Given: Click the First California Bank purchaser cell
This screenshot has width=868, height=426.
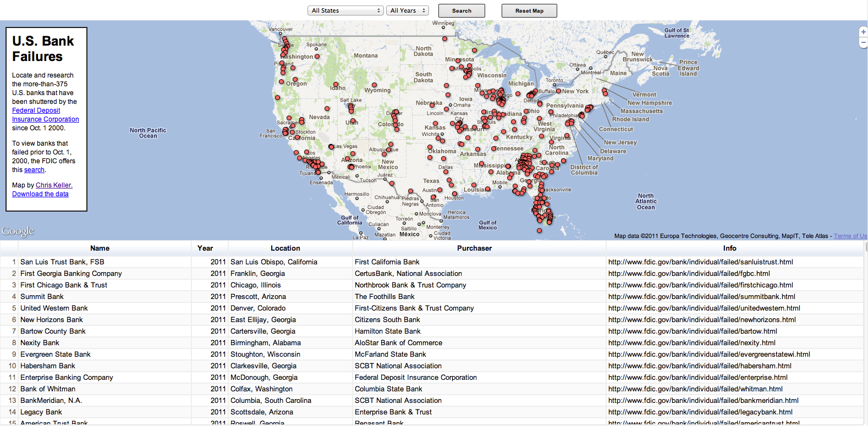Looking at the screenshot, I should click(x=387, y=262).
